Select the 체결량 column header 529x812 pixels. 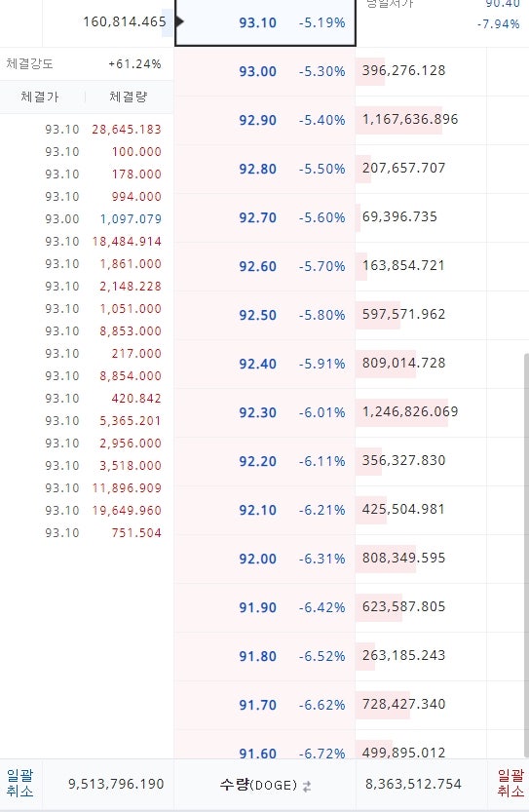tap(129, 97)
